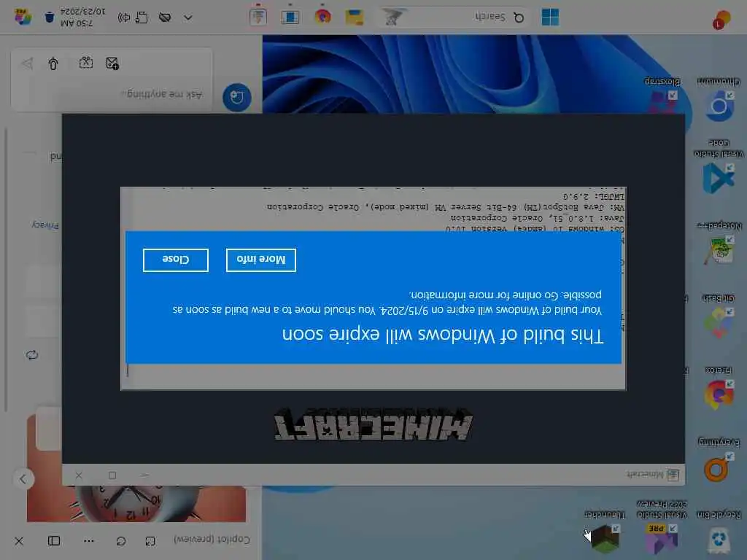Start a new topic in Copilot
This screenshot has width=747, height=560.
(x=237, y=97)
